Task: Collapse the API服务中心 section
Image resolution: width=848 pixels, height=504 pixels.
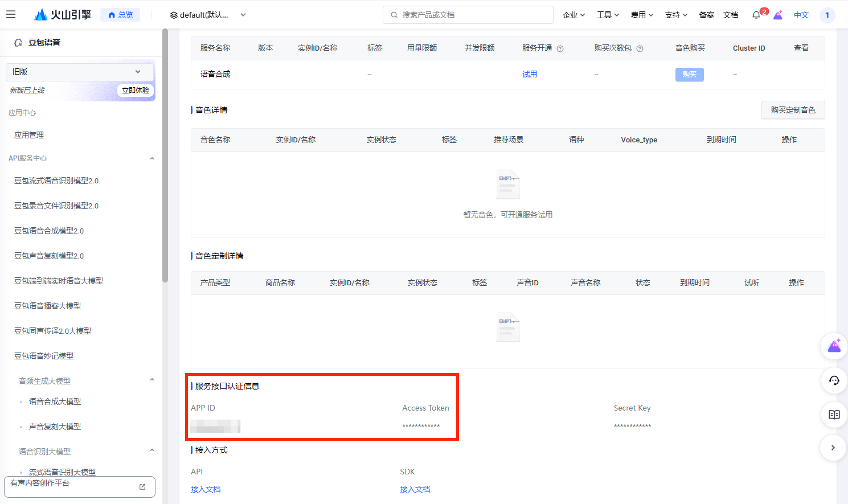Action: (x=151, y=158)
